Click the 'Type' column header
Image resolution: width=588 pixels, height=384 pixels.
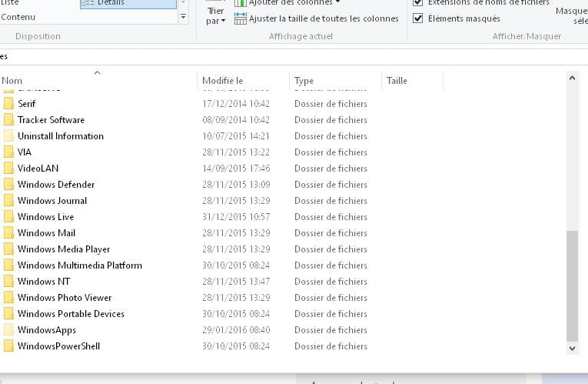tap(304, 81)
